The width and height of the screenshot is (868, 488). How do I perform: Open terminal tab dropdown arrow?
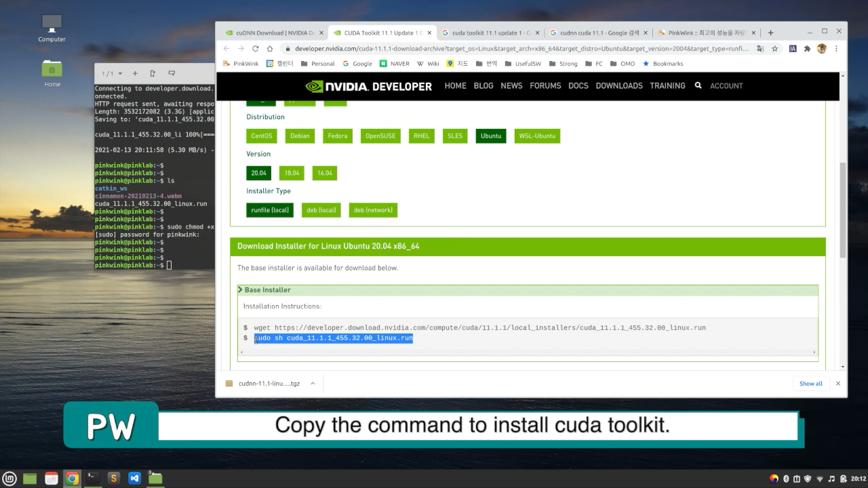coord(120,73)
